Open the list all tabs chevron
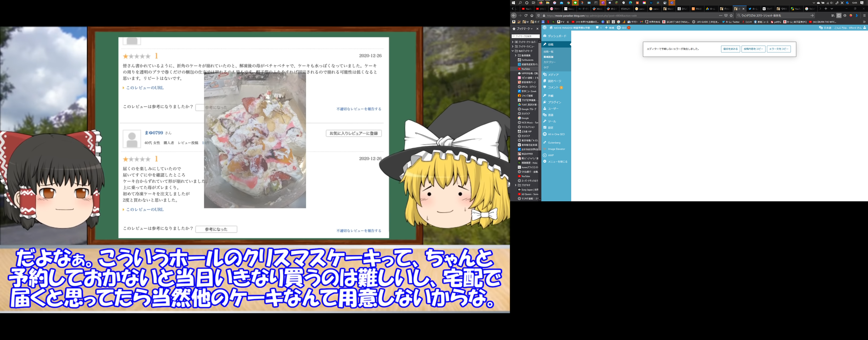The width and height of the screenshot is (868, 340). pos(832,9)
